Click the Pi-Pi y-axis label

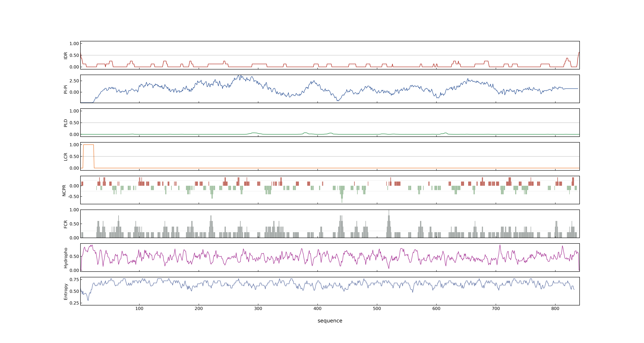(x=66, y=89)
